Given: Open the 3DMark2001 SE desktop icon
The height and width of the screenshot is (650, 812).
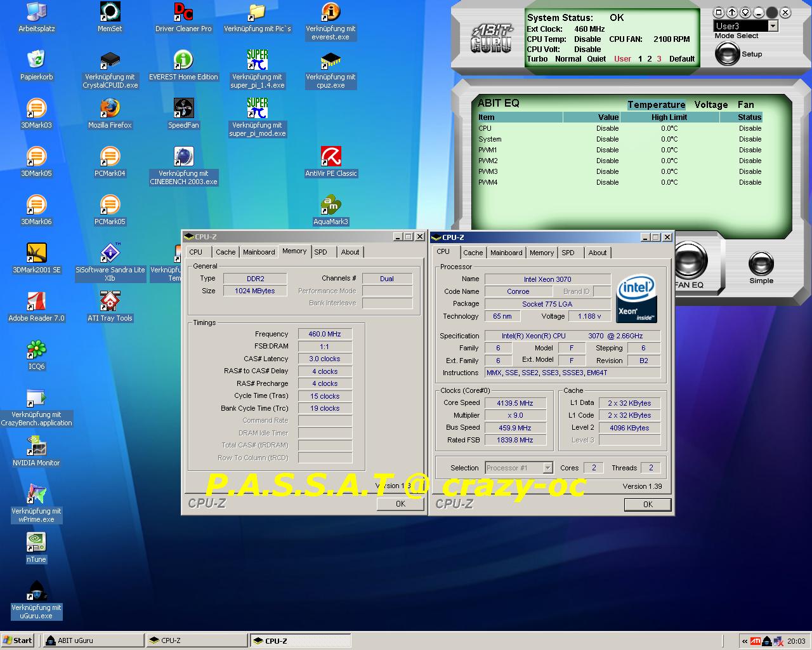Looking at the screenshot, I should pos(36,258).
